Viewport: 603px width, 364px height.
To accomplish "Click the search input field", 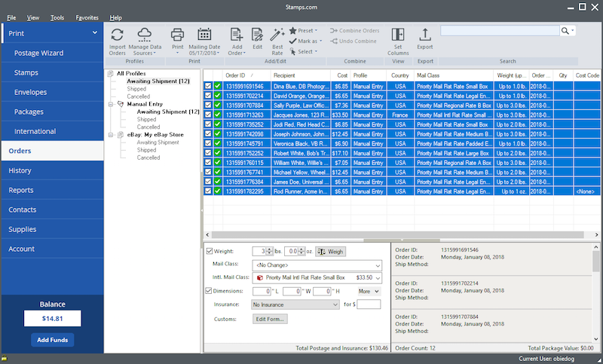I will point(500,31).
